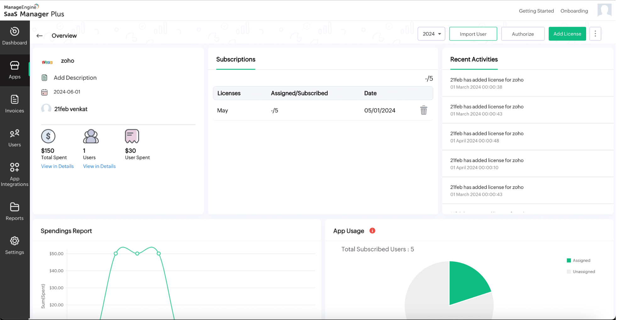The width and height of the screenshot is (644, 320).
Task: Select the Recent Activities tab
Action: 474,59
